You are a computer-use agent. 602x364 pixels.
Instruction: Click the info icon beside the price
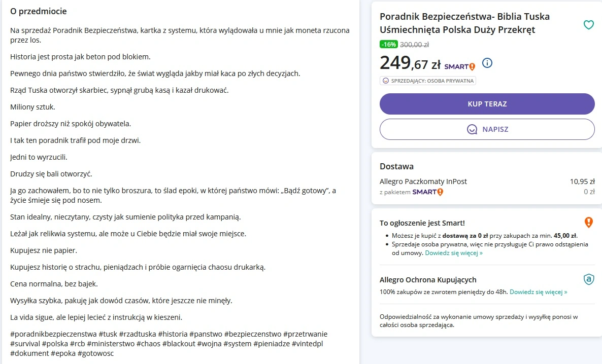coord(487,63)
